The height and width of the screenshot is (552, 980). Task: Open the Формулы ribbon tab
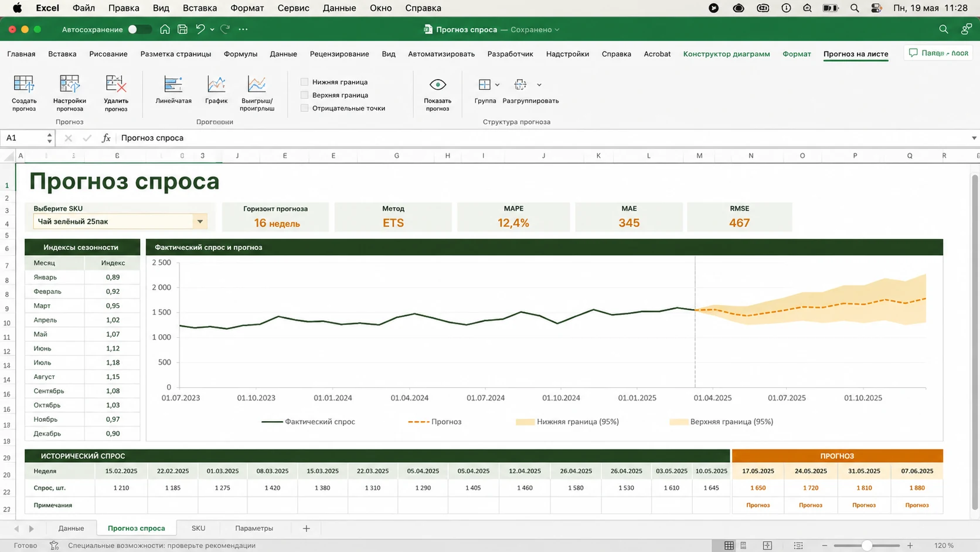[x=240, y=54]
